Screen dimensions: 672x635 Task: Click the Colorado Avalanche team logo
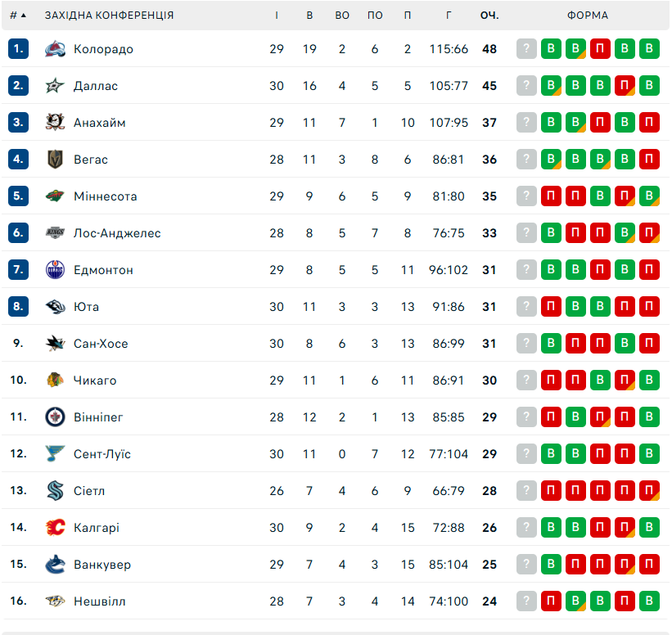(55, 49)
